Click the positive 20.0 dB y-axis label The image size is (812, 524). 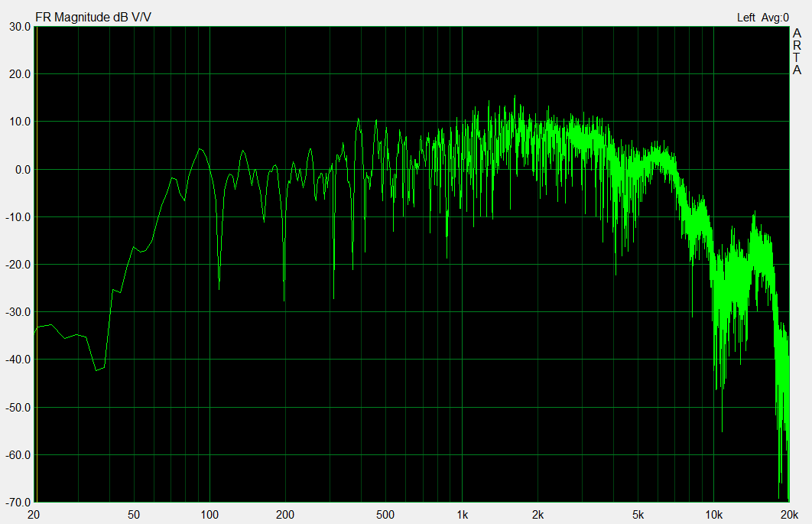20,74
